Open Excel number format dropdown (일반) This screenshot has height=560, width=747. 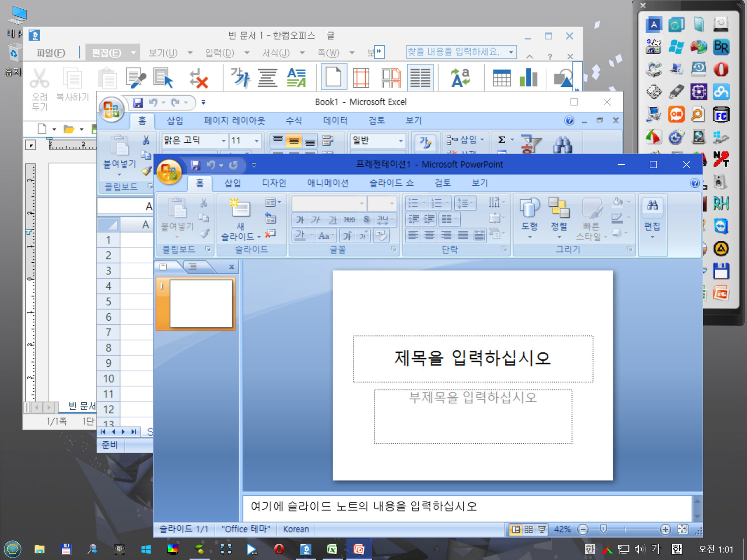[401, 140]
